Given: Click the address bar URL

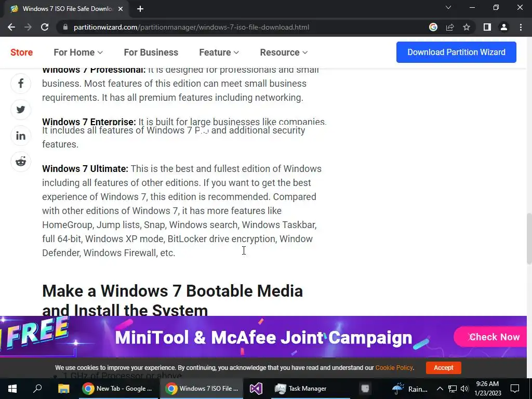Looking at the screenshot, I should coord(191,27).
